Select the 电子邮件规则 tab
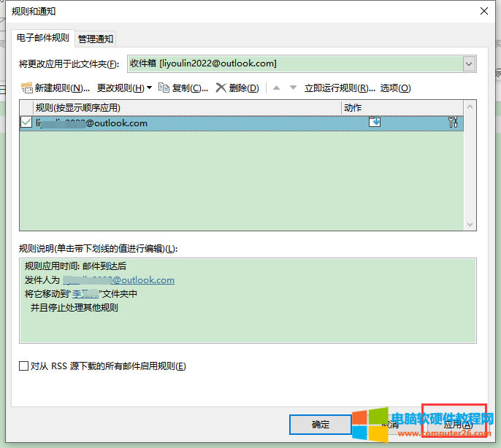The width and height of the screenshot is (501, 448). click(x=42, y=38)
